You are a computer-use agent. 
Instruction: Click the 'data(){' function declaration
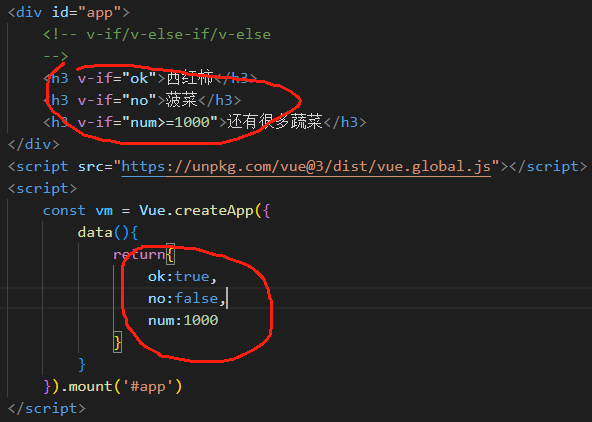click(x=108, y=232)
